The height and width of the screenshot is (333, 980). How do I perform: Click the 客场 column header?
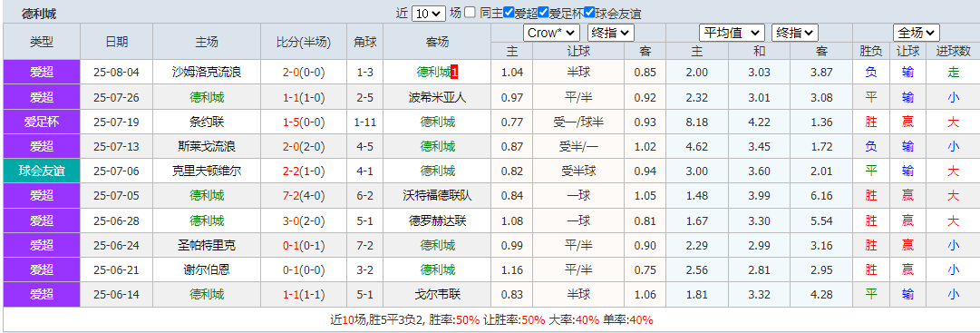click(x=437, y=42)
